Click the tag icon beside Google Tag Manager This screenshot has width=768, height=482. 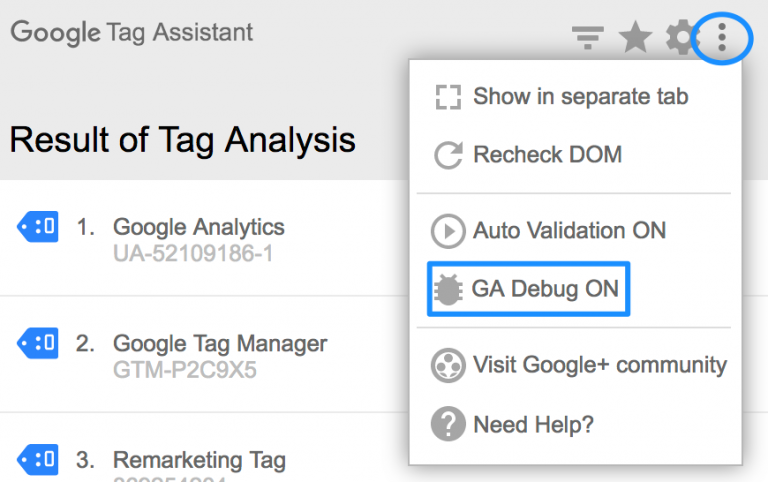38,344
